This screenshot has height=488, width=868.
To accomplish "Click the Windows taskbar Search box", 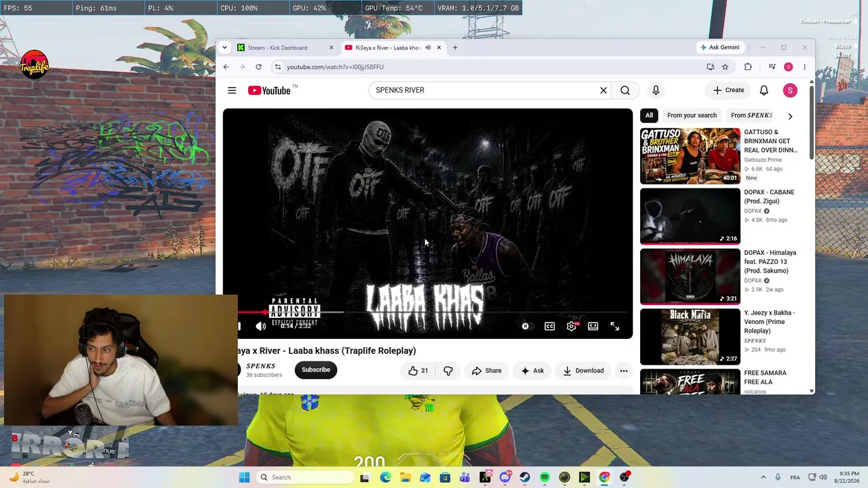I will 306,477.
